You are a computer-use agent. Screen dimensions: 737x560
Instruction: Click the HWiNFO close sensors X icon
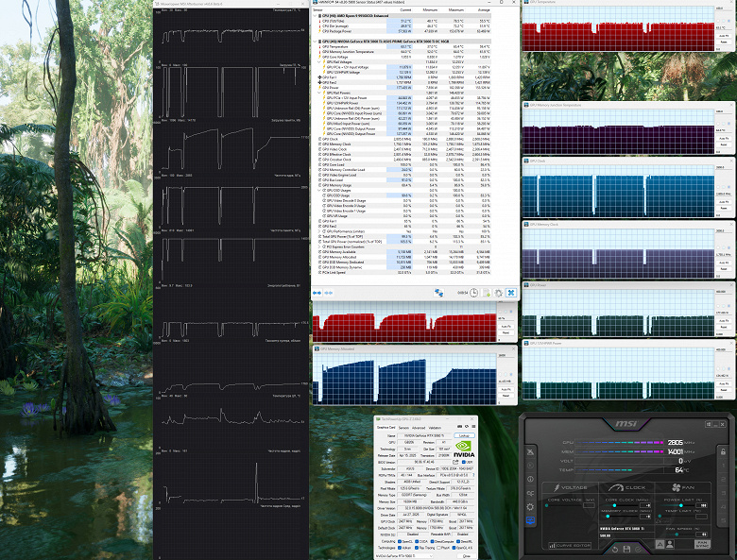[511, 293]
